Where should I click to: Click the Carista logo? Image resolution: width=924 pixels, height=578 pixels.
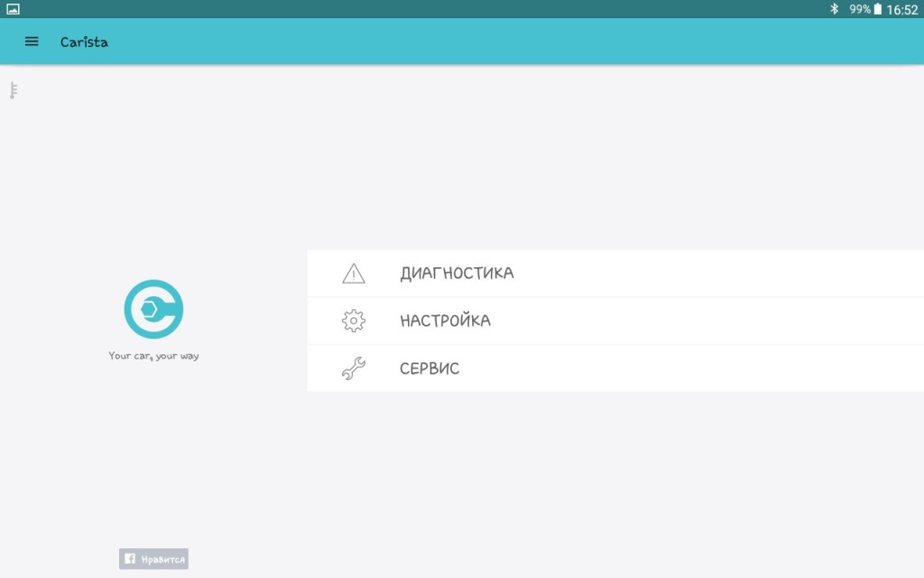tap(153, 309)
